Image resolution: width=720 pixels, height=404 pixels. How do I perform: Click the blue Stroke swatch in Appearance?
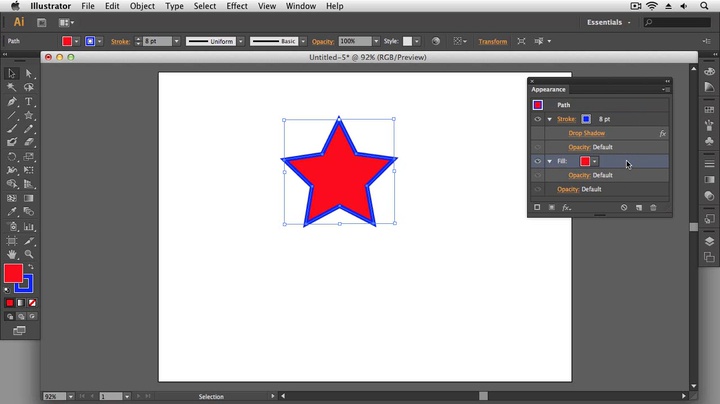pyautogui.click(x=586, y=119)
